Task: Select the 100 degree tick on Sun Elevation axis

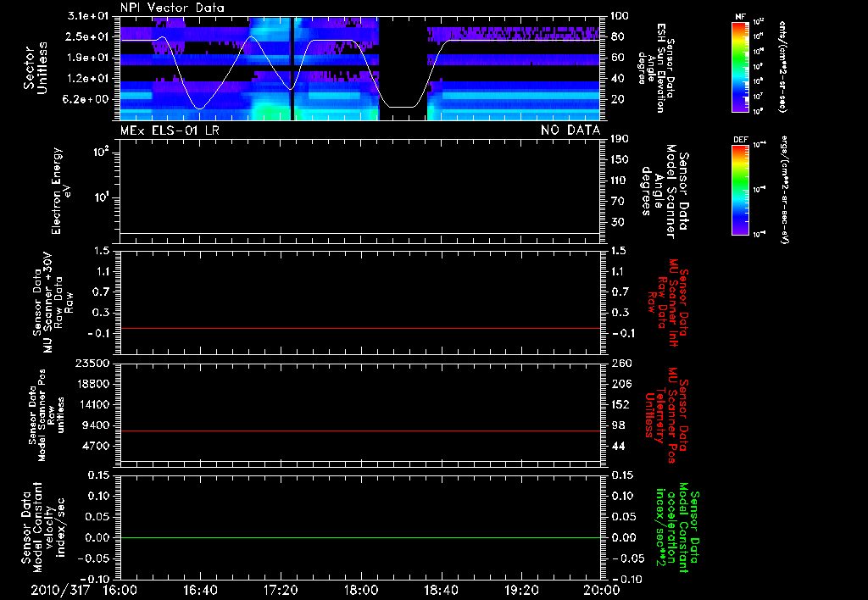Action: (620, 16)
